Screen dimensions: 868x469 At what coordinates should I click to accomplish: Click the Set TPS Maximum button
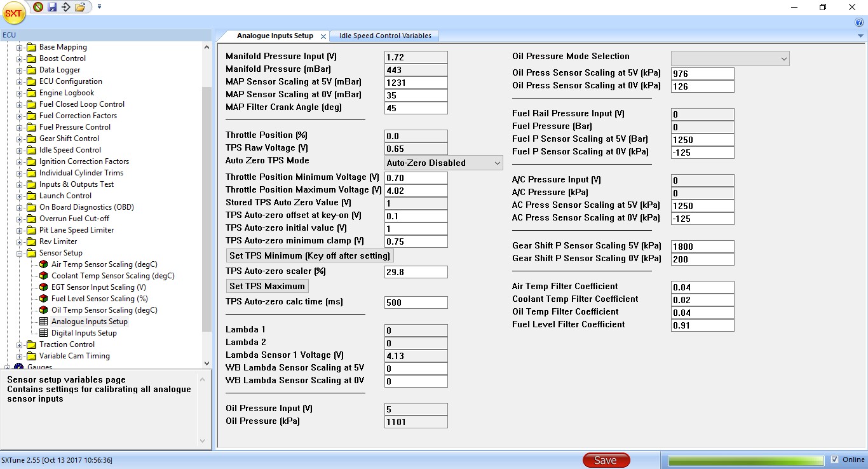pos(268,286)
